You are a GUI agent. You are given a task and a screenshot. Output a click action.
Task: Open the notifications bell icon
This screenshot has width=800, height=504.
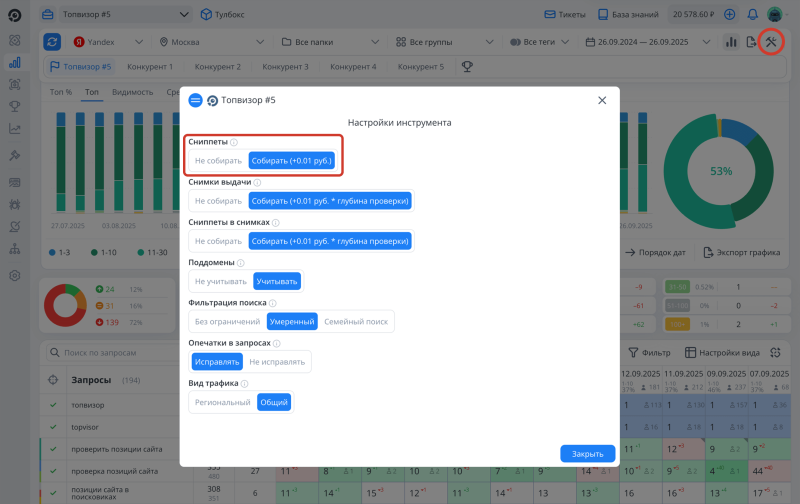pyautogui.click(x=752, y=15)
